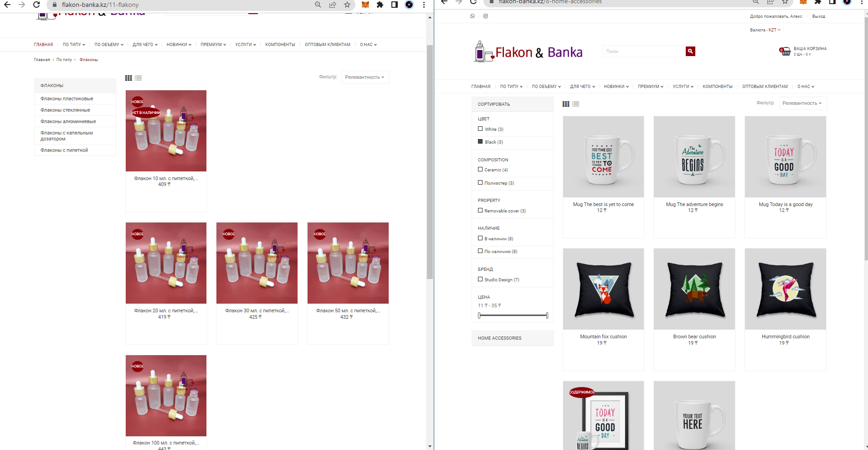Check the Removable cover property filter

coord(480,210)
